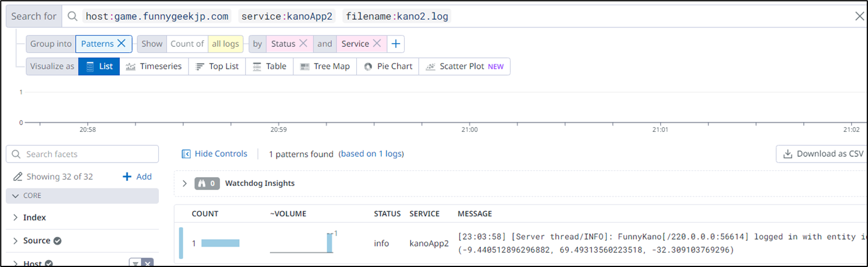The image size is (868, 267).
Task: Click the search magnifier icon in query bar
Action: click(72, 16)
